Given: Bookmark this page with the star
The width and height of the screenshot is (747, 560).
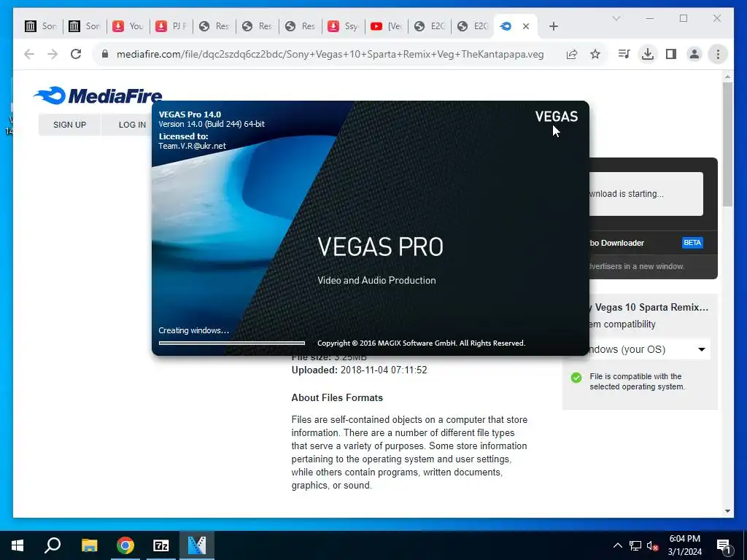Looking at the screenshot, I should click(595, 54).
